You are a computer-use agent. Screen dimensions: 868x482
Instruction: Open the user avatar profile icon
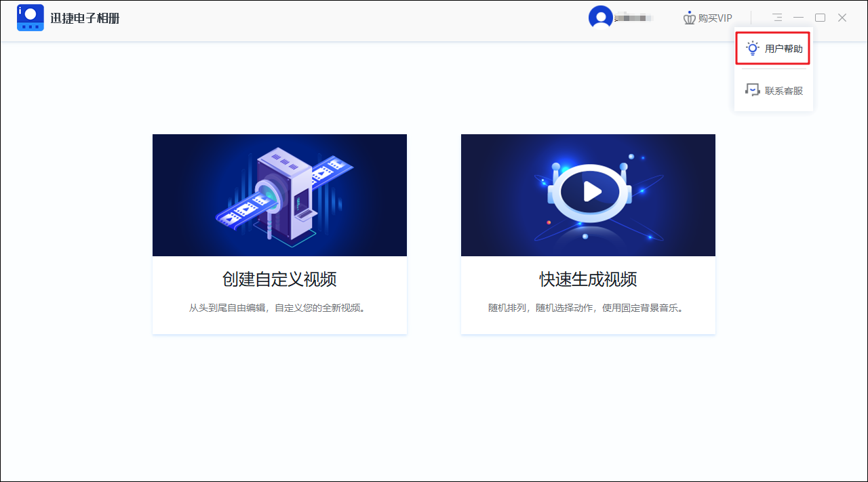[600, 18]
